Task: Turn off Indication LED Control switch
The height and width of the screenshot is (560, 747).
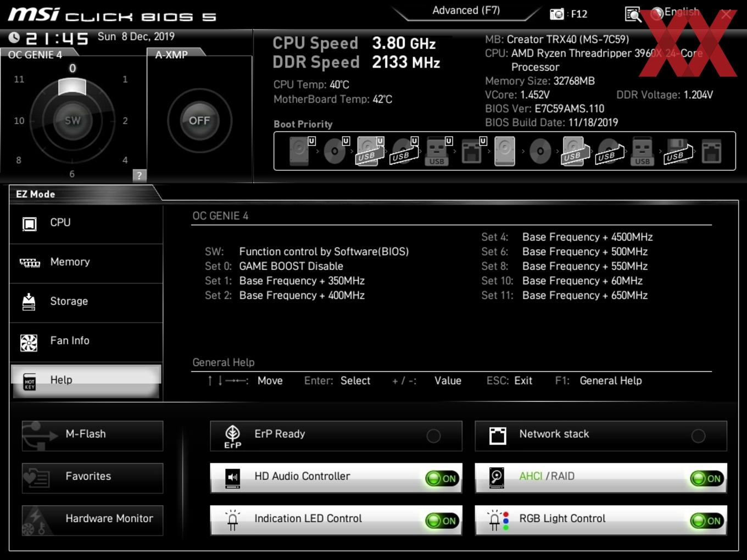Action: pyautogui.click(x=442, y=520)
